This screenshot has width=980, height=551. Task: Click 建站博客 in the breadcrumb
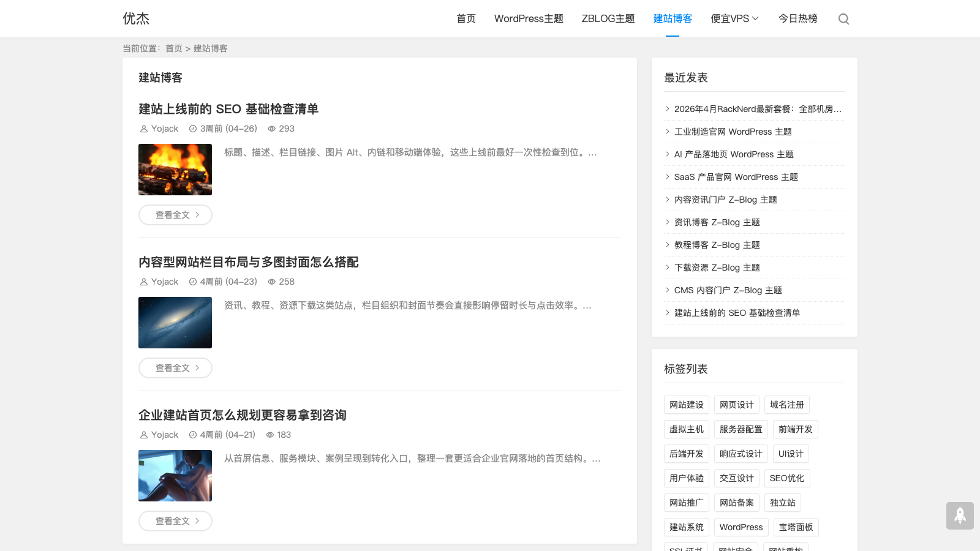click(211, 48)
